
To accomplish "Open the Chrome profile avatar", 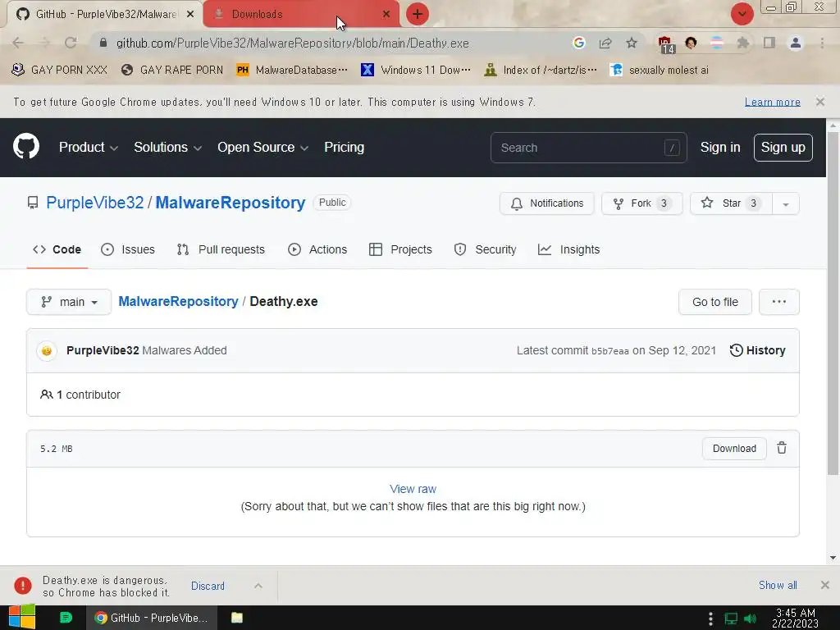I will [x=796, y=43].
